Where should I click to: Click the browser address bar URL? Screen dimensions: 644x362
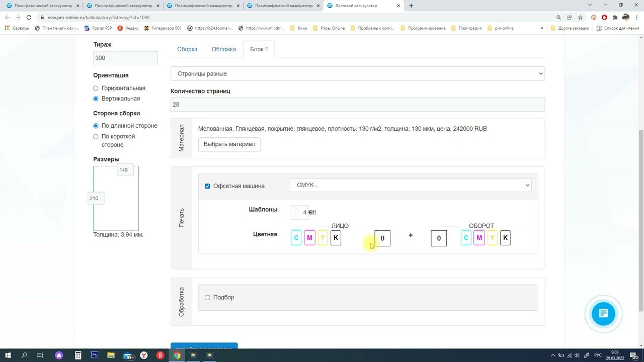pos(99,18)
